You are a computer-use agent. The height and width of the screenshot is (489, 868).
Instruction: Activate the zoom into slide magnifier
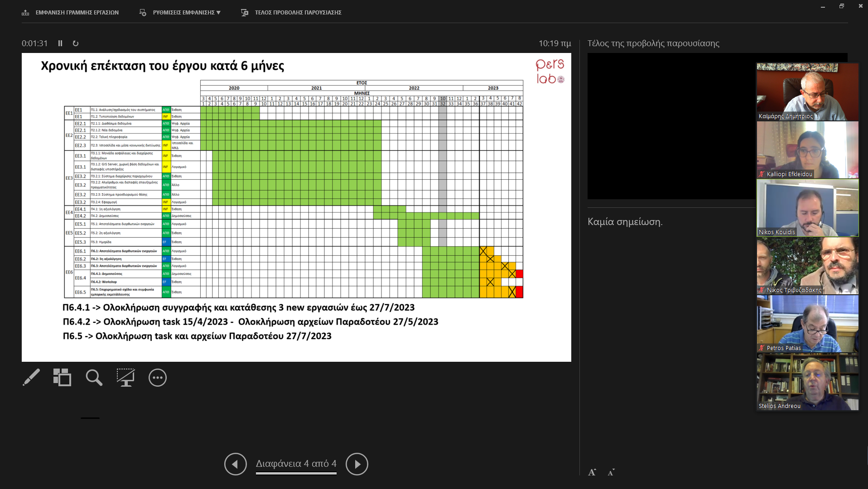(x=94, y=377)
